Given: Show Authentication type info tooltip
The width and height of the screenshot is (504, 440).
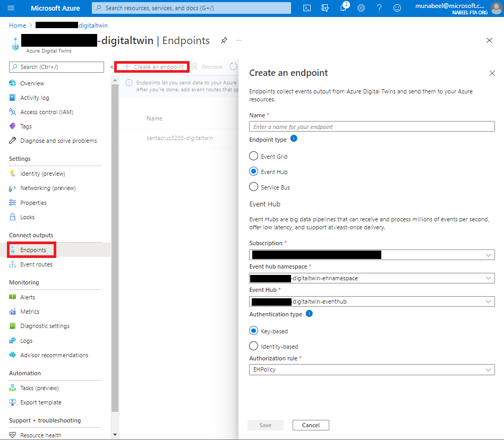Looking at the screenshot, I should [x=309, y=314].
